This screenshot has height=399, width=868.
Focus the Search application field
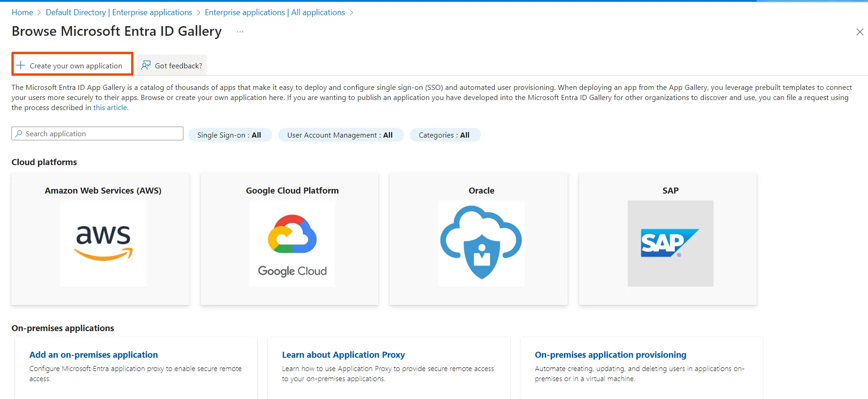[x=97, y=133]
